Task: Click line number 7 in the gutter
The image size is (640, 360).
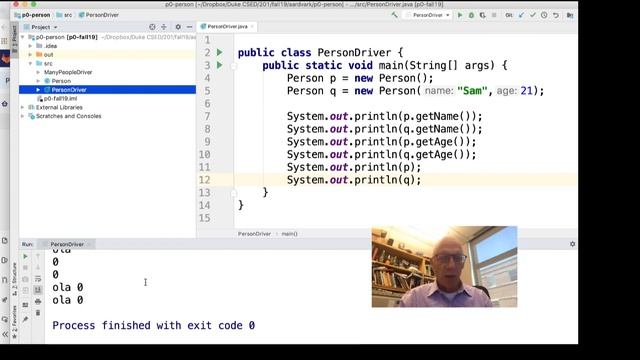Action: pos(207,116)
